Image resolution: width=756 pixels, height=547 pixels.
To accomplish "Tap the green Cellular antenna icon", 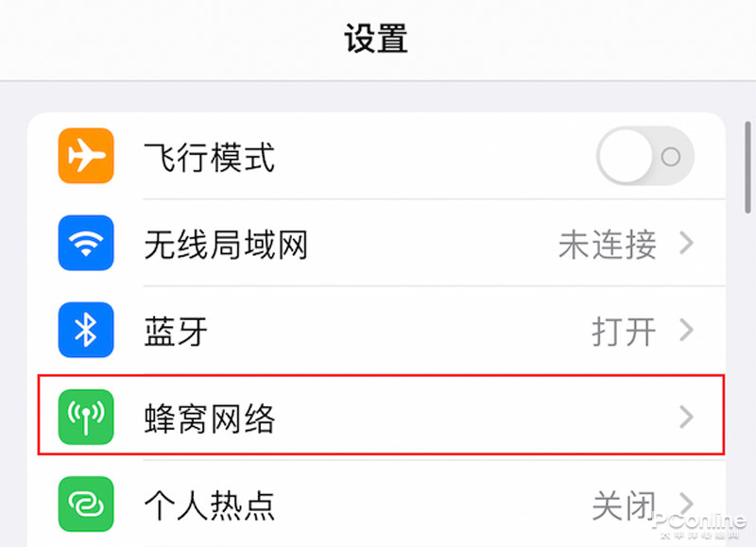I will 86,418.
